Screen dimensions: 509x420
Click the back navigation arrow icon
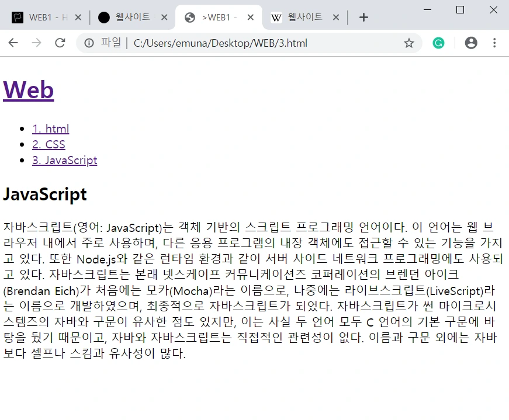tap(13, 43)
